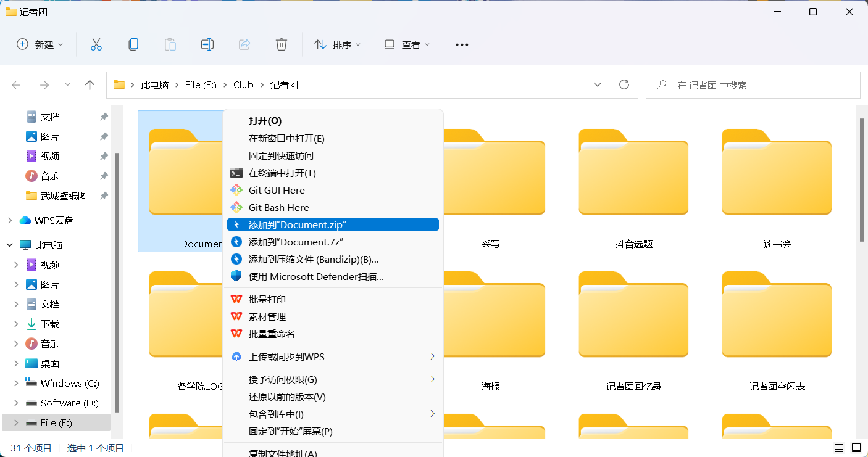Open the three-dot More options menu
868x457 pixels.
coord(462,44)
